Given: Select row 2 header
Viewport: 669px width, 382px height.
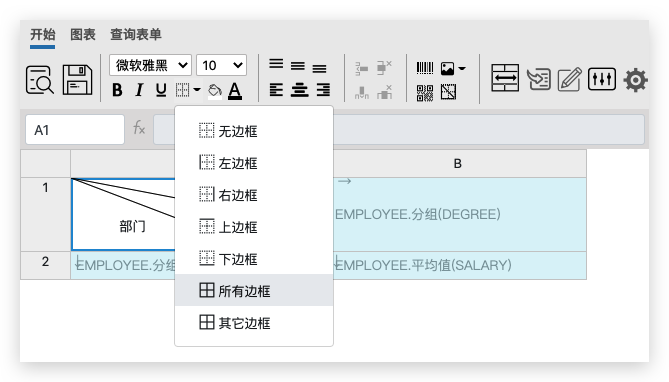Looking at the screenshot, I should click(46, 265).
